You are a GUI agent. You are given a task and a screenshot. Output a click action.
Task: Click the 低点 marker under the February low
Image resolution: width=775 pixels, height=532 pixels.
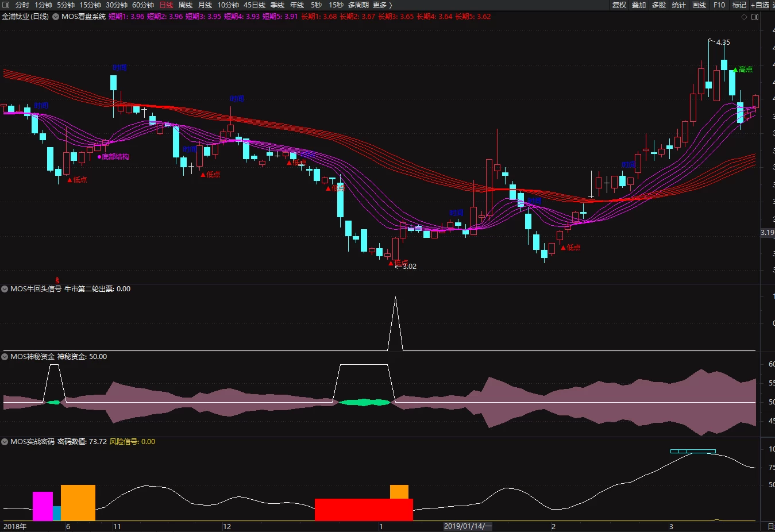[x=570, y=248]
